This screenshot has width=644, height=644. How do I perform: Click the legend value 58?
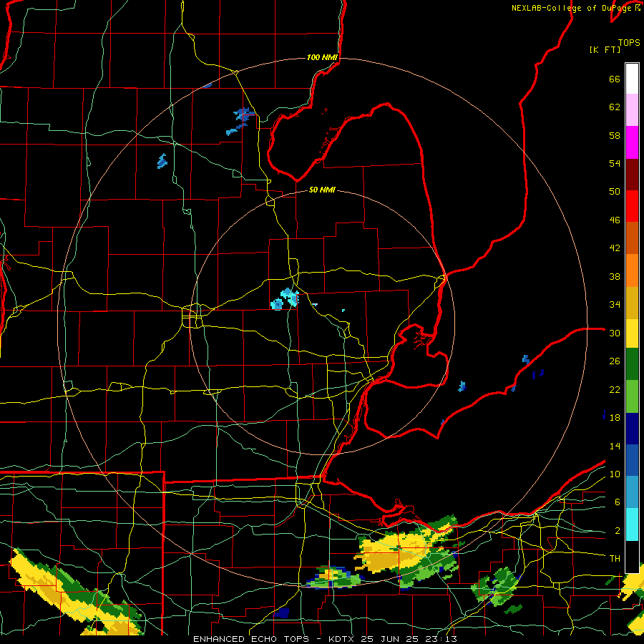[615, 135]
